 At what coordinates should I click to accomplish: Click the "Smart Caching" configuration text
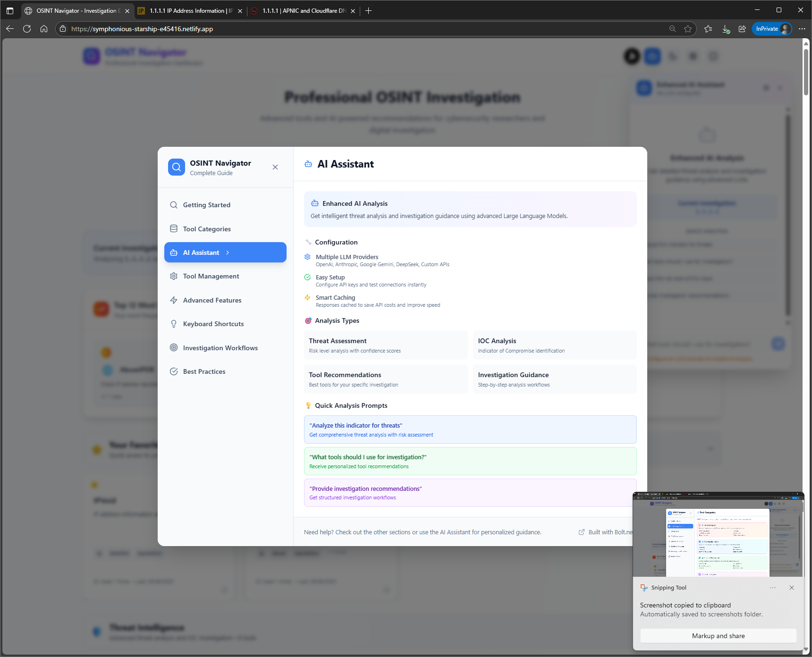[x=335, y=297]
